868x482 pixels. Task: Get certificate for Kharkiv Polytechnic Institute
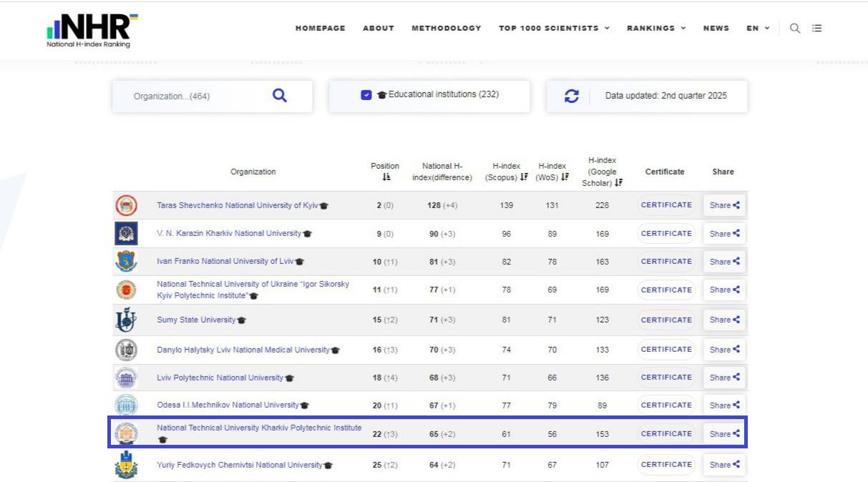point(666,433)
